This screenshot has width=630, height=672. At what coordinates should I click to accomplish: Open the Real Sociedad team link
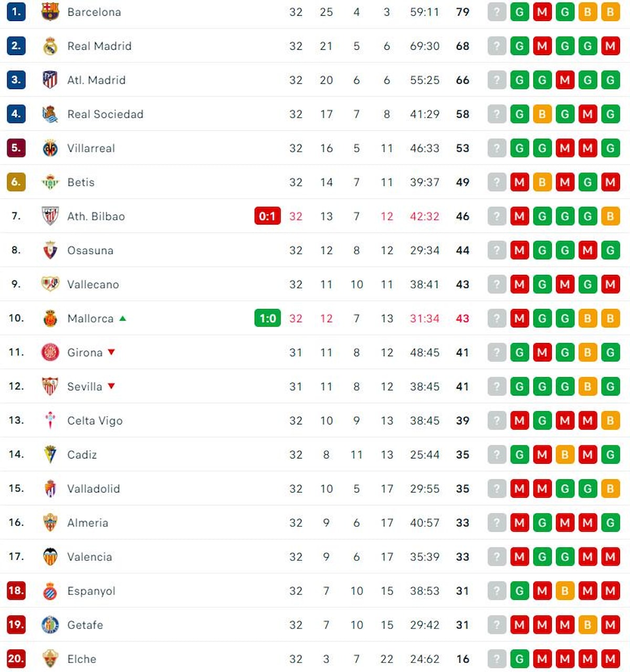point(105,114)
